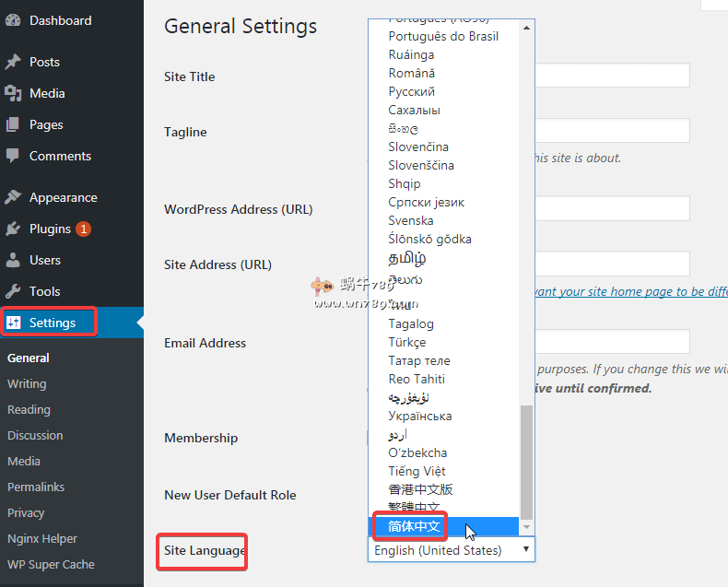Click the language list scrollbar thumb
Screen dimensions: 728x587
point(527,461)
